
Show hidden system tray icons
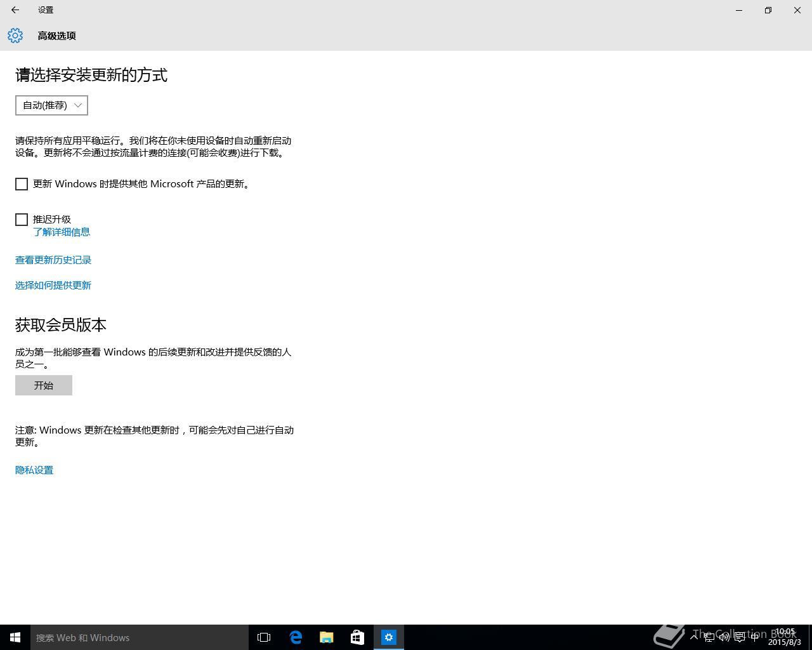[694, 637]
